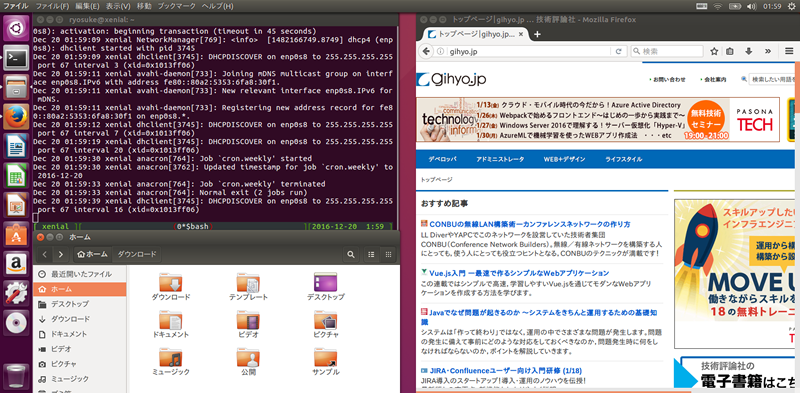Viewport: 800px width, 393px height.
Task: Open the ライフスタイル site section
Action: click(x=623, y=159)
